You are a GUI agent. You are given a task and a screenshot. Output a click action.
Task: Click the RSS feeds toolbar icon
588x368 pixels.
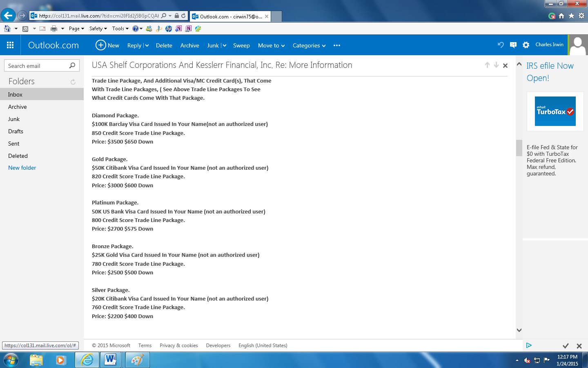[25, 29]
